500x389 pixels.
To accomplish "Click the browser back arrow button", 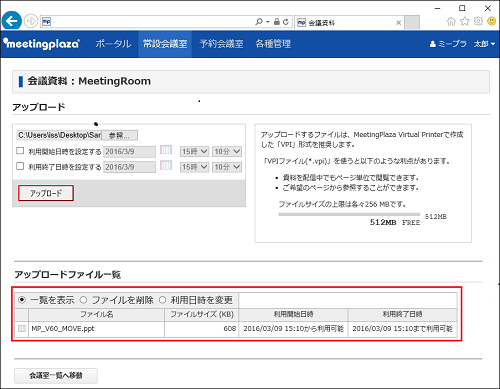I will [x=11, y=21].
